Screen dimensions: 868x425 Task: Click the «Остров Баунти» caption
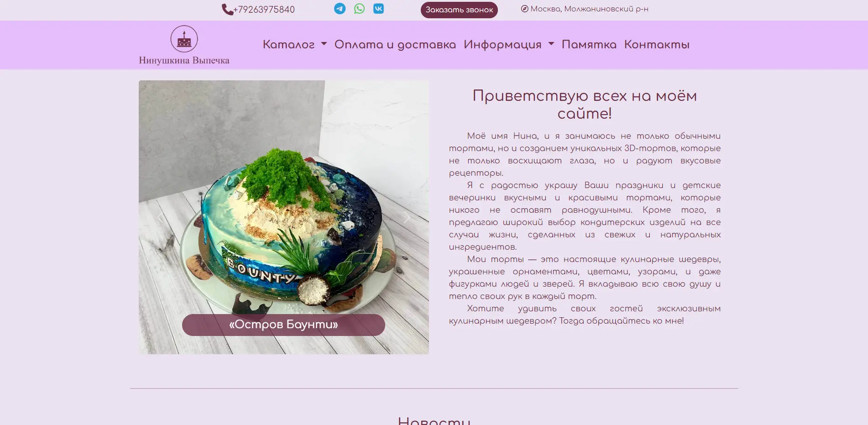point(283,325)
